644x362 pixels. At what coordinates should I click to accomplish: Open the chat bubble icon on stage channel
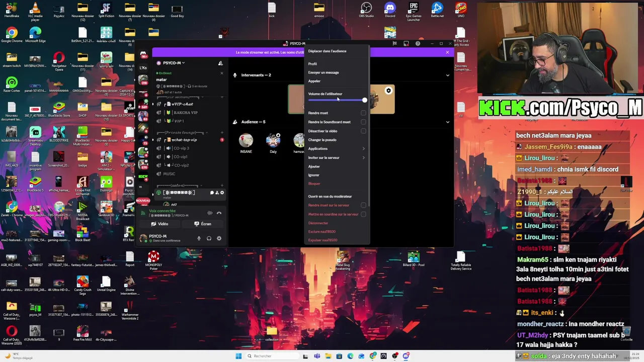(212, 193)
